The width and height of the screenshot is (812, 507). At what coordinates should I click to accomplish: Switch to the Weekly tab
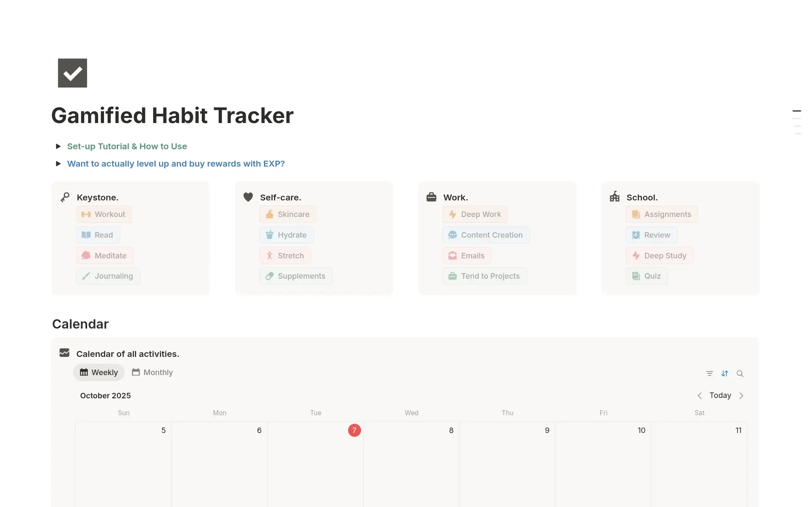99,372
